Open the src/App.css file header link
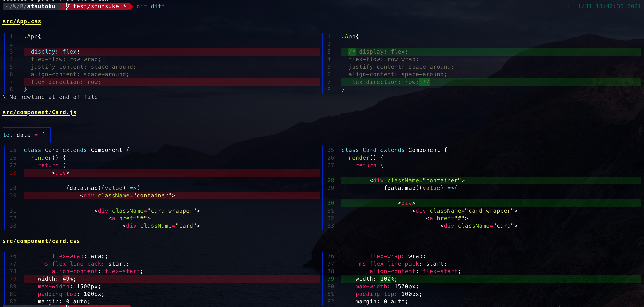 point(22,21)
